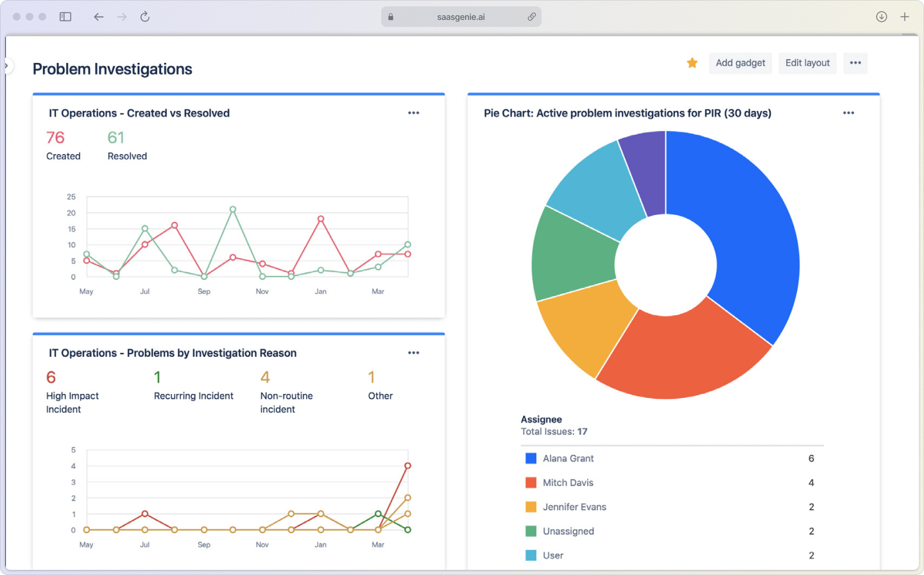
Task: Click the link icon in the address bar
Action: pyautogui.click(x=532, y=17)
